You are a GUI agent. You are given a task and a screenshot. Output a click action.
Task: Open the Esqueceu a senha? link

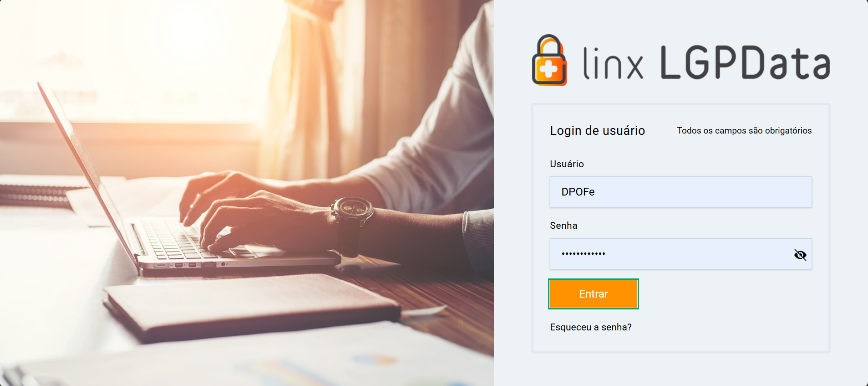pyautogui.click(x=590, y=327)
